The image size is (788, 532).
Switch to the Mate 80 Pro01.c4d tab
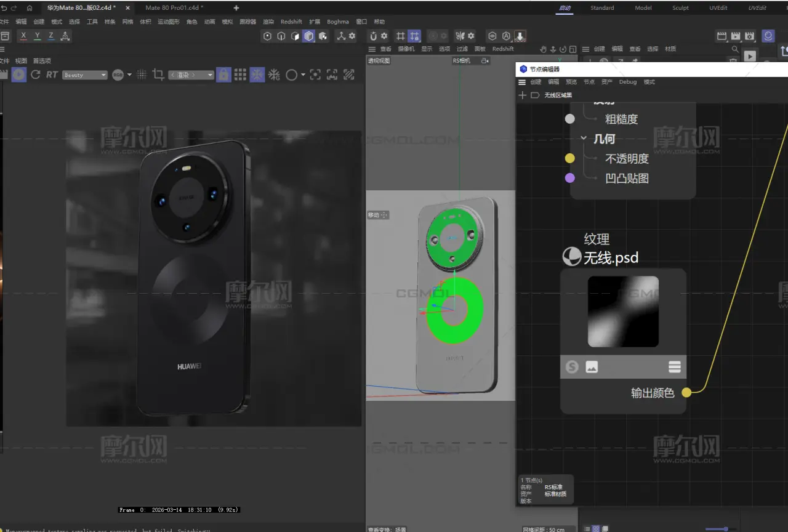[174, 8]
